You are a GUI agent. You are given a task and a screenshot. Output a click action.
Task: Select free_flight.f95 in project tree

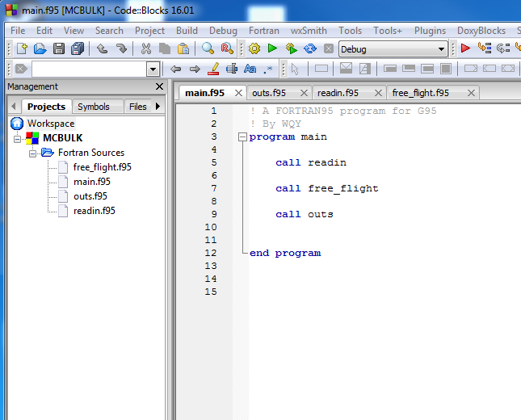click(x=103, y=167)
